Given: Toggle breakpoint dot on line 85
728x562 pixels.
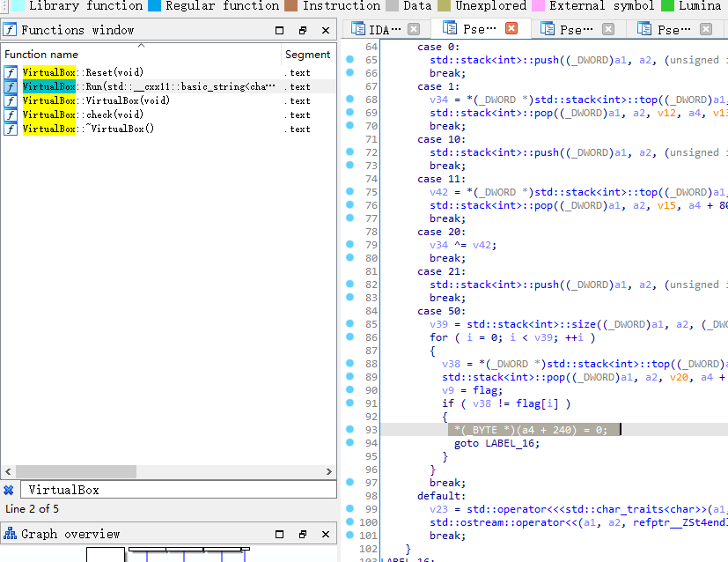Looking at the screenshot, I should pos(349,324).
